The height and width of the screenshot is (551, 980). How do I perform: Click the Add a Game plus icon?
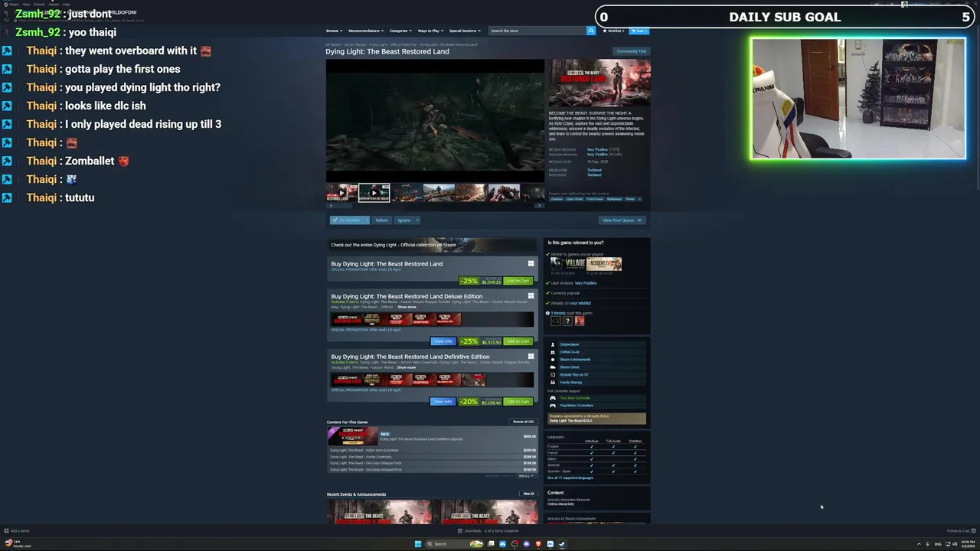click(x=6, y=531)
